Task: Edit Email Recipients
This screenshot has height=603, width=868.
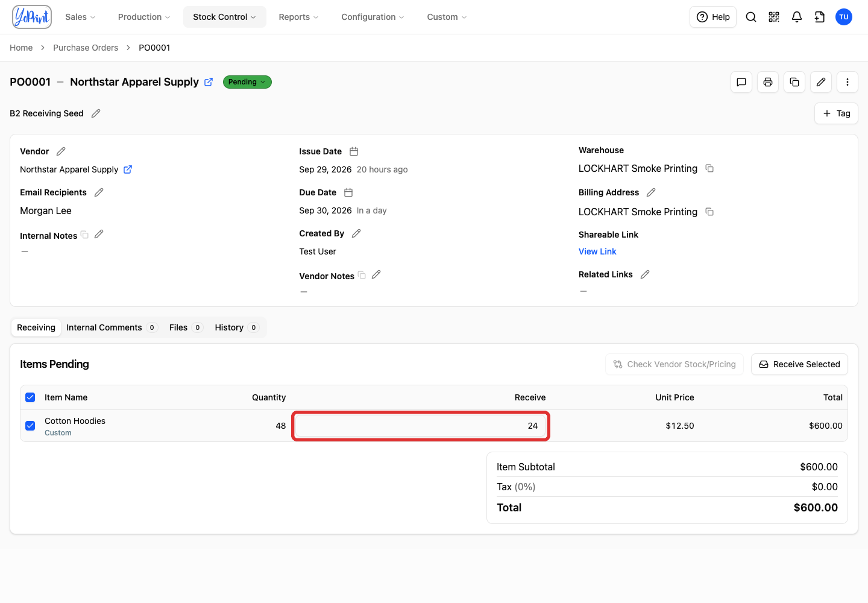Action: tap(99, 192)
